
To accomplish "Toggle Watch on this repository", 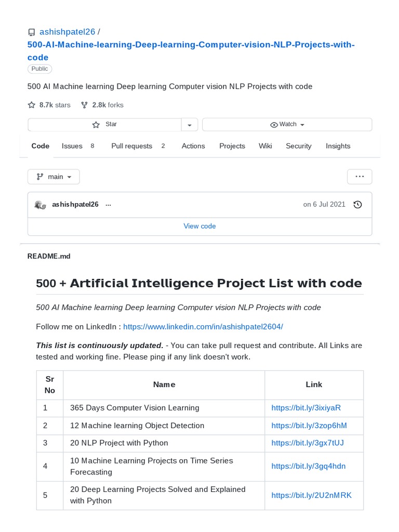I will [x=287, y=125].
